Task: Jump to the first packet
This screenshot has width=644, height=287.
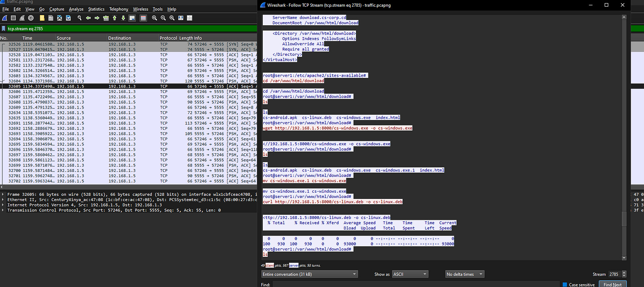Action: tap(114, 18)
